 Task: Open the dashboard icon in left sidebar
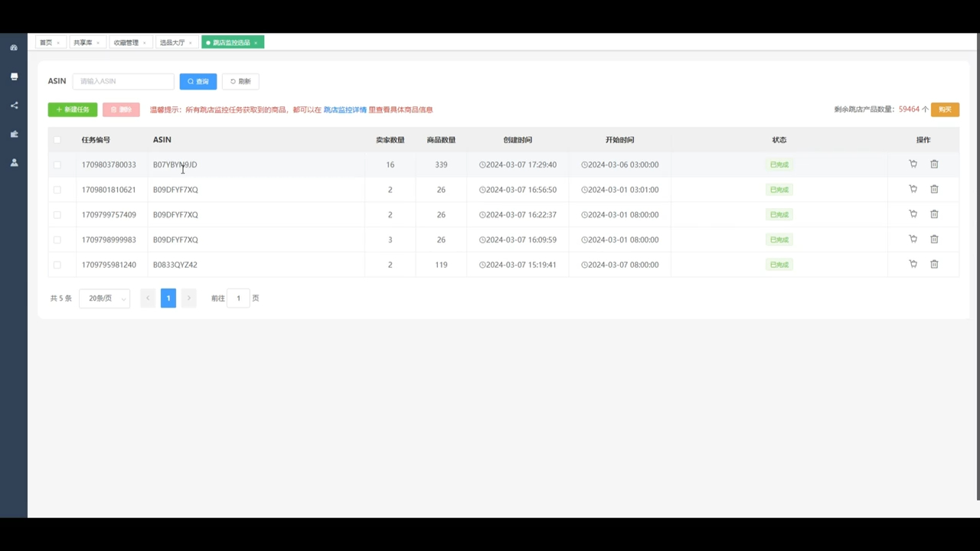click(14, 47)
